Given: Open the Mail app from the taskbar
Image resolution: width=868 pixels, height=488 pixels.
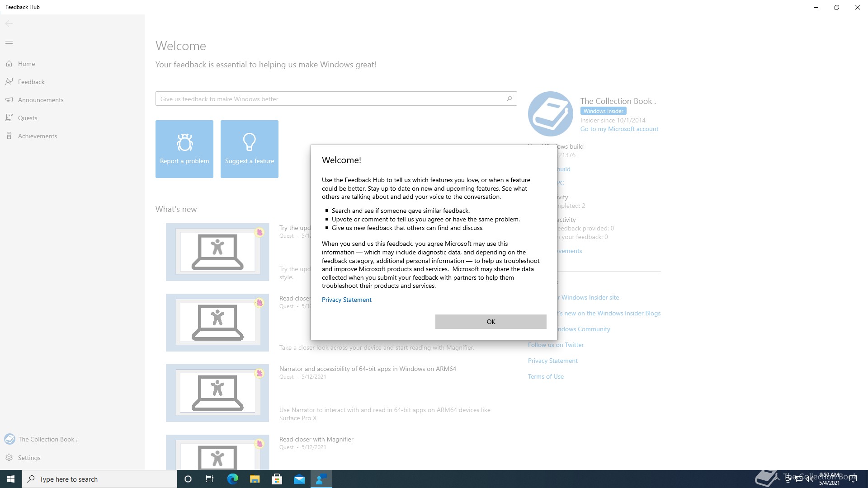Looking at the screenshot, I should [x=299, y=479].
